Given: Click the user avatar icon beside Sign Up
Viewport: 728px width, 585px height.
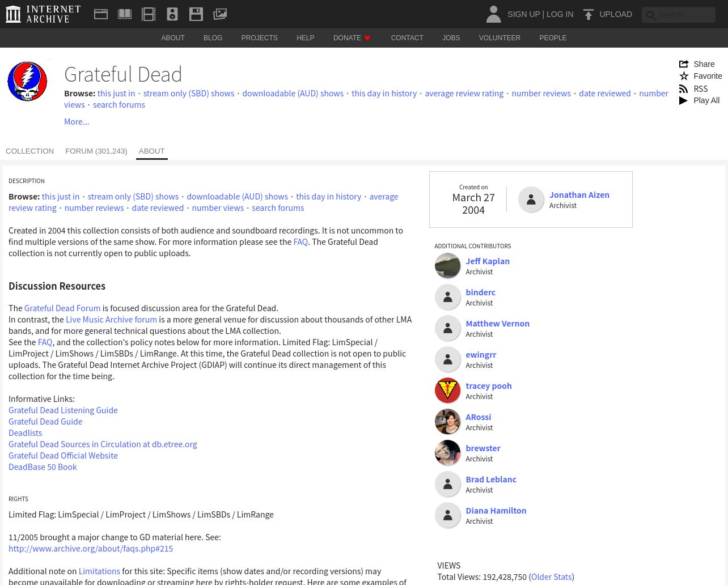Looking at the screenshot, I should click(493, 14).
